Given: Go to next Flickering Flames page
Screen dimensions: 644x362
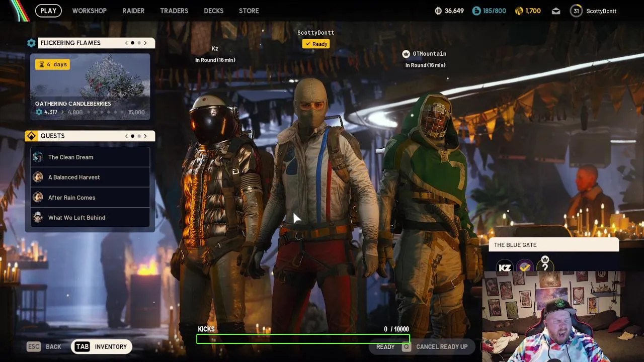Looking at the screenshot, I should [x=145, y=43].
